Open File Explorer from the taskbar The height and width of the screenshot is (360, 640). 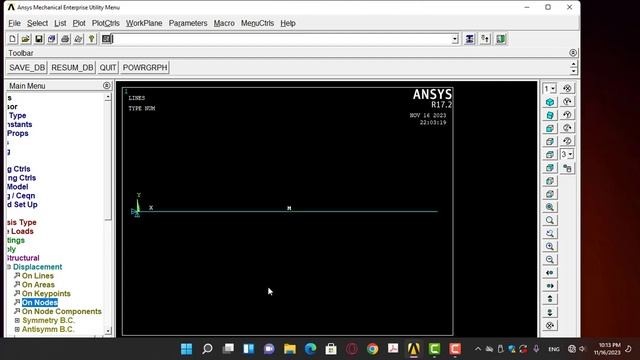tap(290, 349)
